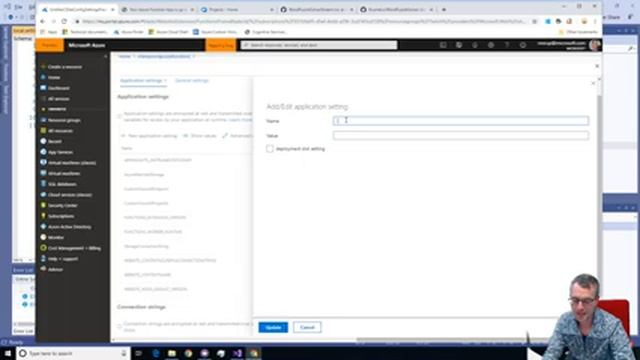640x360 pixels.
Task: Open Resource groups from the sidebar
Action: tap(60, 120)
